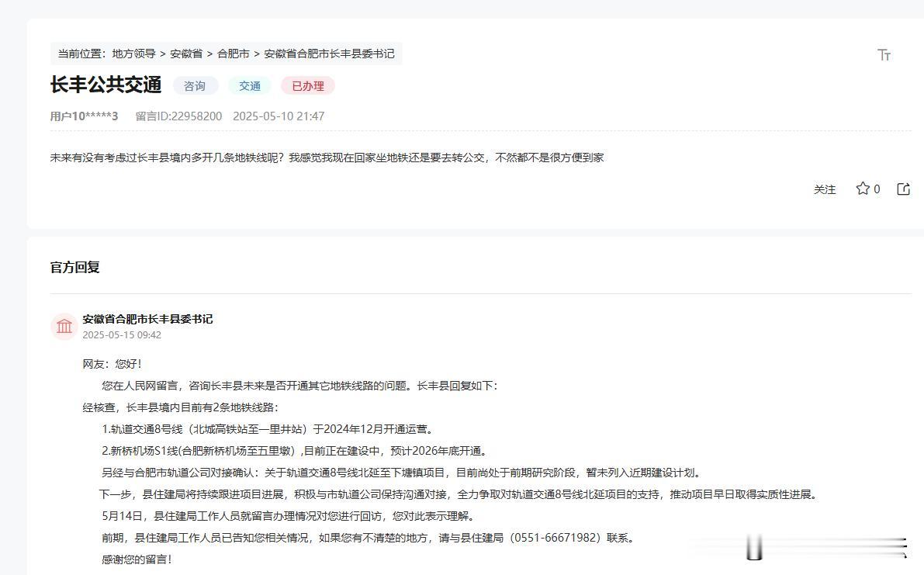Open the font size adjustment icon
924x575 pixels.
(x=884, y=55)
